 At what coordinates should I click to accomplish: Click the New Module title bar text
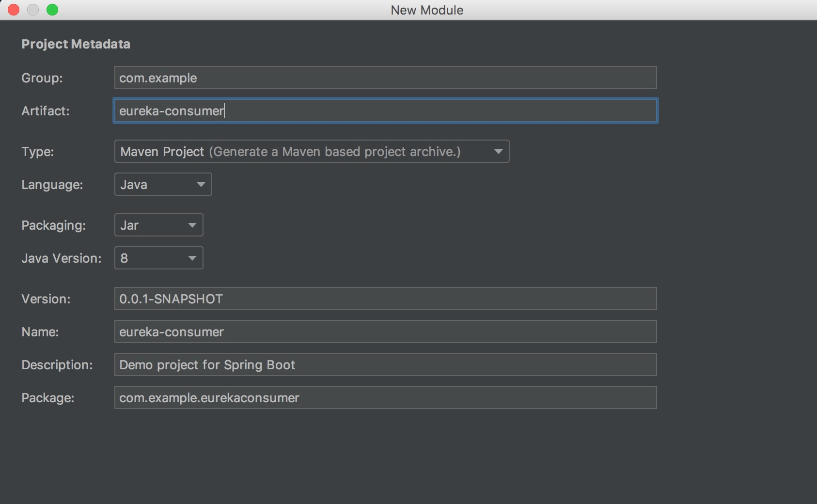[x=427, y=10]
